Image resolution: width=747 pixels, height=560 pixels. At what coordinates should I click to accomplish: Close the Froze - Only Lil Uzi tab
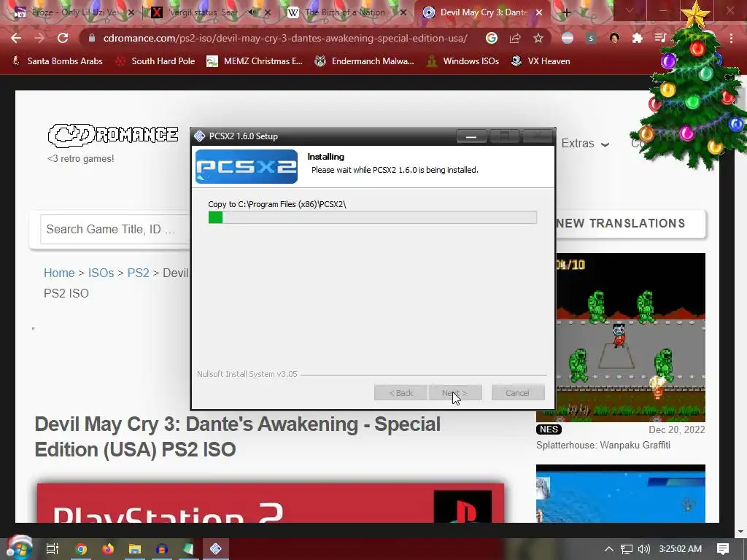click(131, 13)
